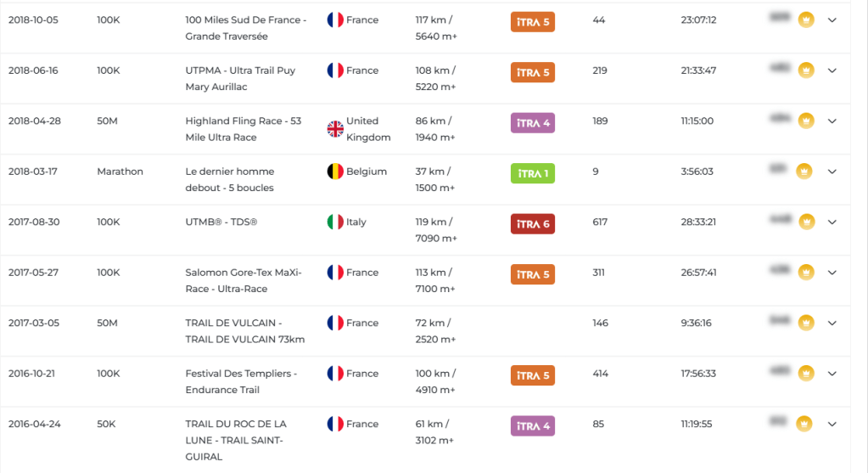Expand the 100 Miles Sud De France row
The image size is (868, 473).
tap(832, 20)
